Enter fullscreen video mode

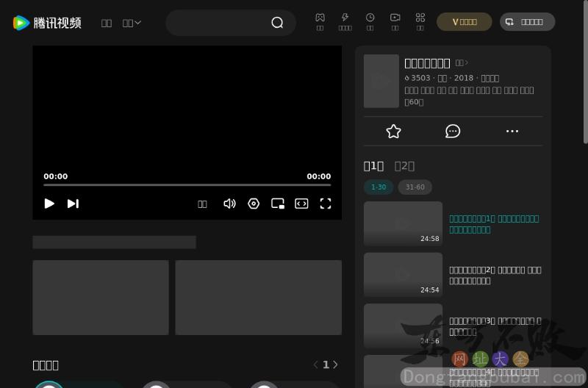326,204
